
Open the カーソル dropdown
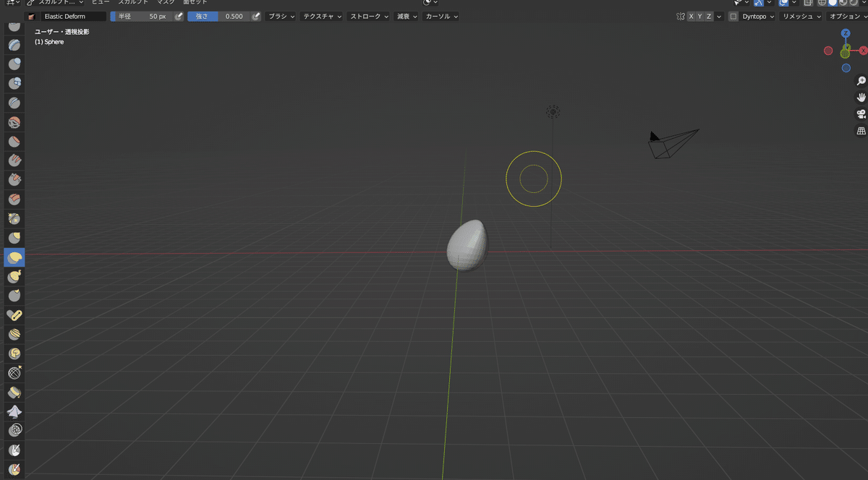click(441, 16)
